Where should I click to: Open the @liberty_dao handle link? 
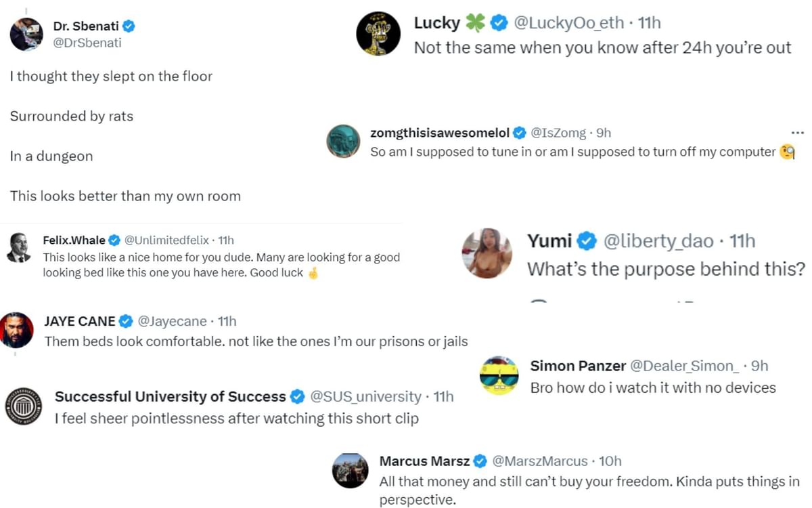coord(657,240)
